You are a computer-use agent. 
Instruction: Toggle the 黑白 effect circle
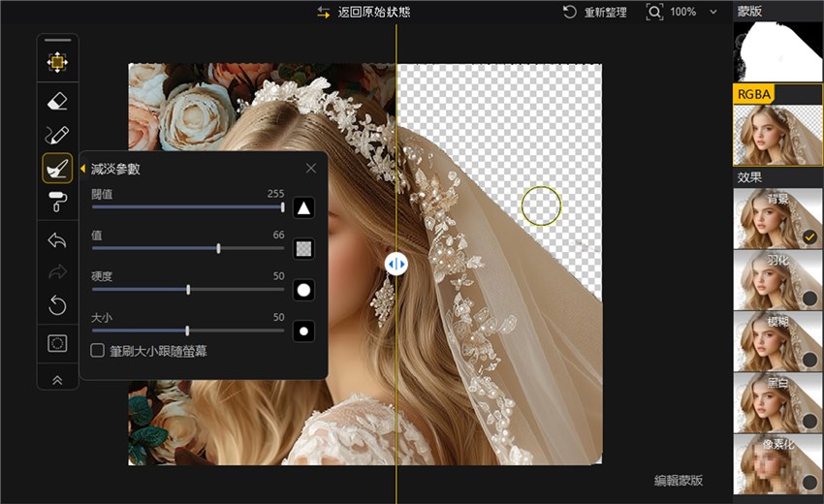809,421
